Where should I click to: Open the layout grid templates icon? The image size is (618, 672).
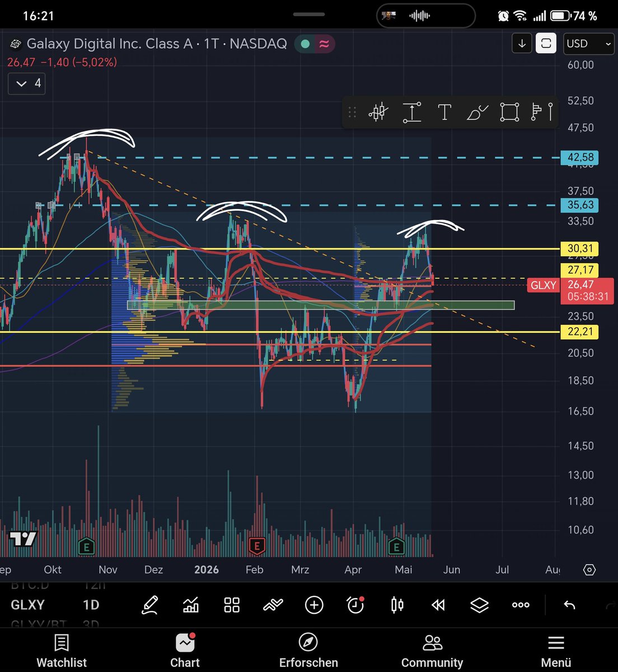point(232,605)
